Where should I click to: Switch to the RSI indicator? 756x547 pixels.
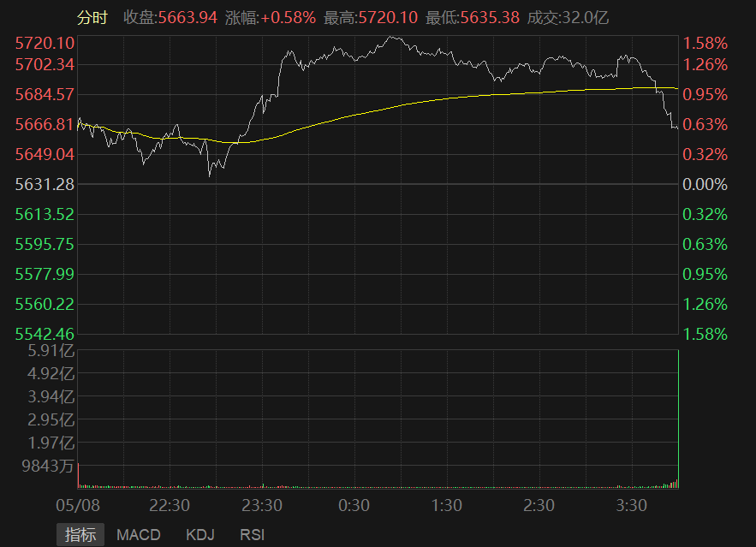(252, 535)
